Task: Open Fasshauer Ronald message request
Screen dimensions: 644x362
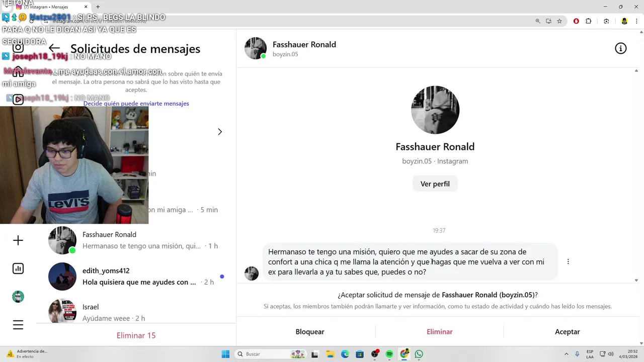Action: [136, 240]
